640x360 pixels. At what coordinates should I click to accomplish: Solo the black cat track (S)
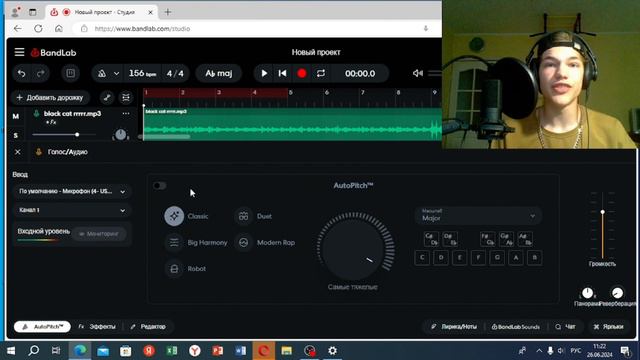16,135
